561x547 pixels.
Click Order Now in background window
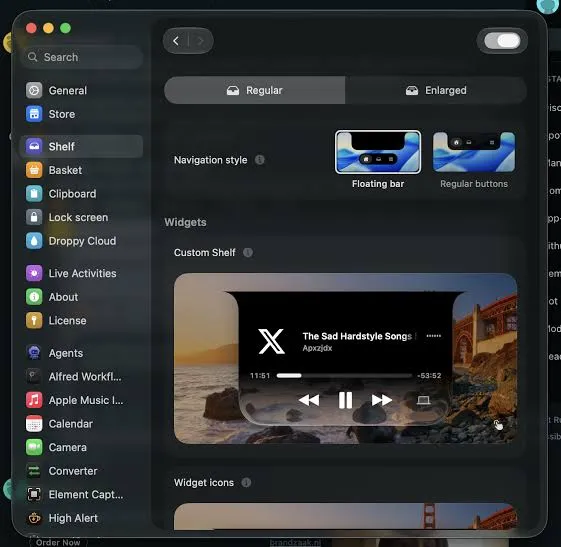[x=58, y=542]
